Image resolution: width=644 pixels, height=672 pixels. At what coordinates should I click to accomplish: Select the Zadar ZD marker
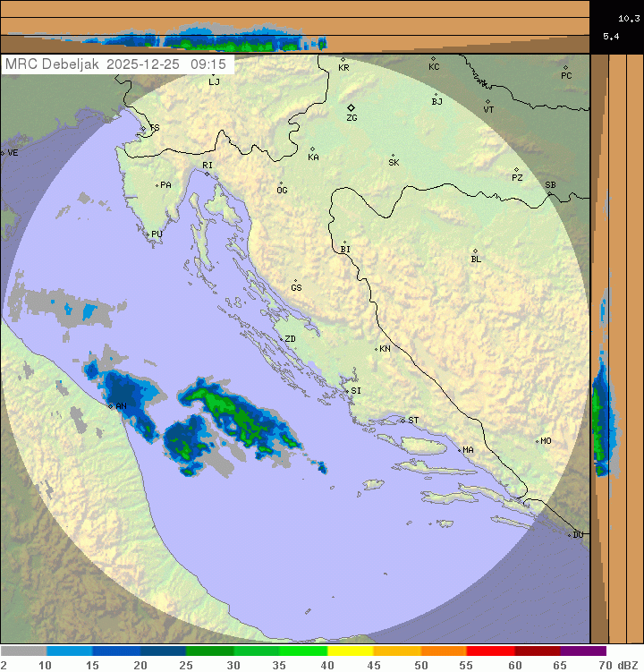280,339
